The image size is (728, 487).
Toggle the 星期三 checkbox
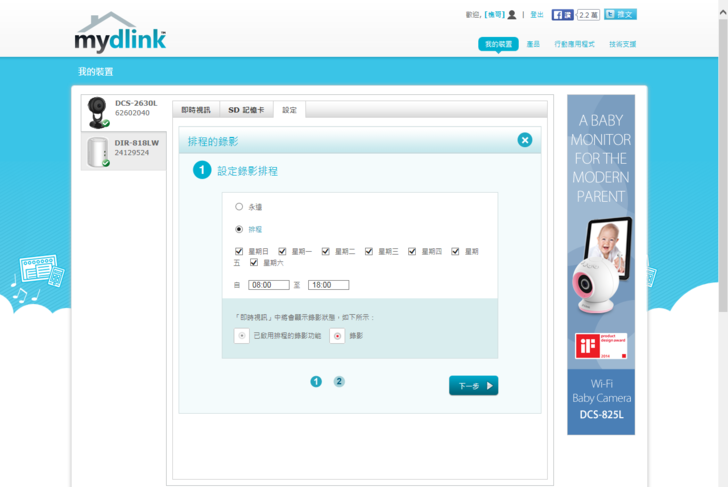(369, 251)
